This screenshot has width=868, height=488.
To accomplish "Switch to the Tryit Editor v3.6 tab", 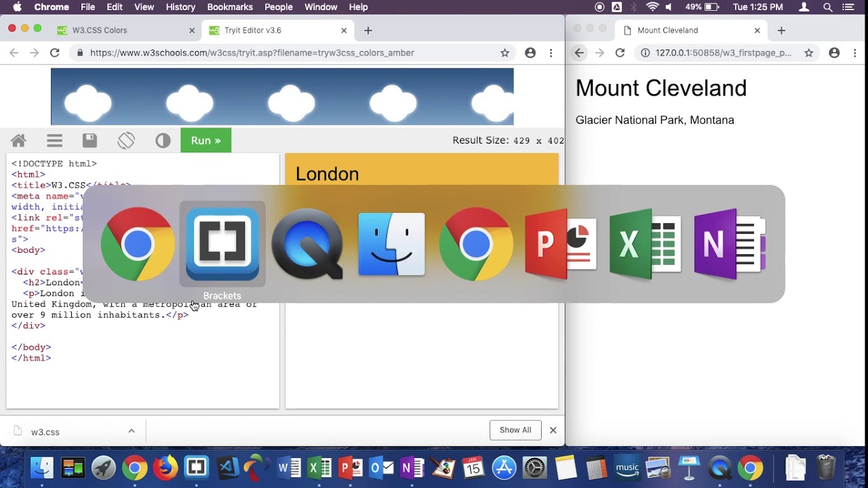I will tap(277, 30).
